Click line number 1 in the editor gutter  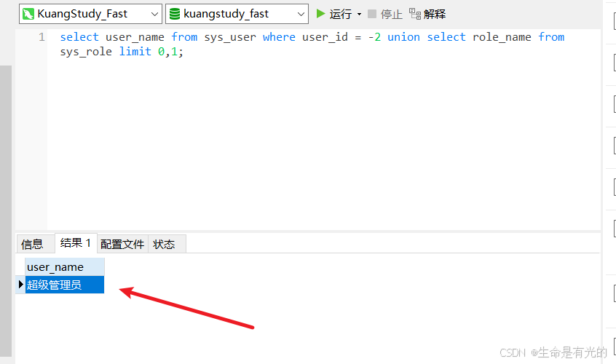coord(42,37)
